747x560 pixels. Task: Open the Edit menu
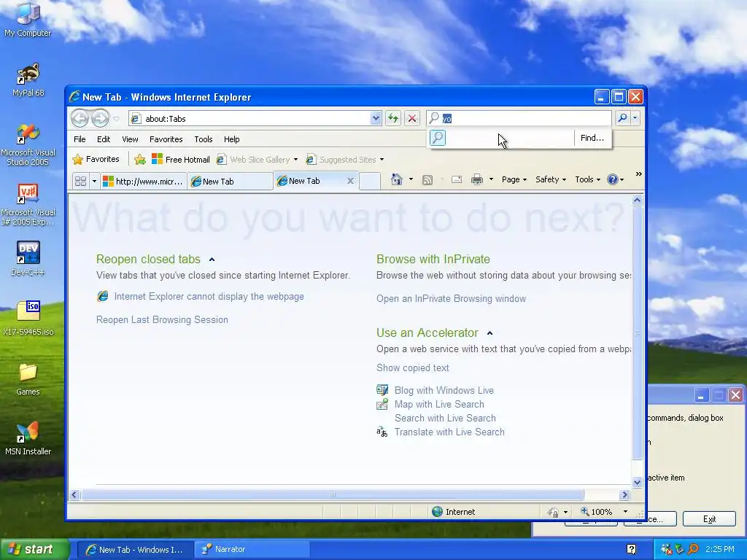coord(104,139)
